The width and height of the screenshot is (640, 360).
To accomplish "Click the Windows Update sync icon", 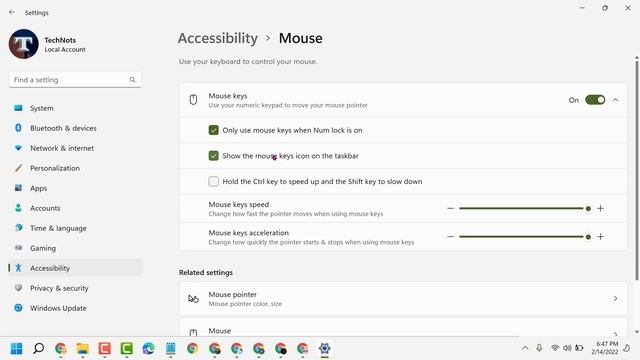I will tap(18, 308).
